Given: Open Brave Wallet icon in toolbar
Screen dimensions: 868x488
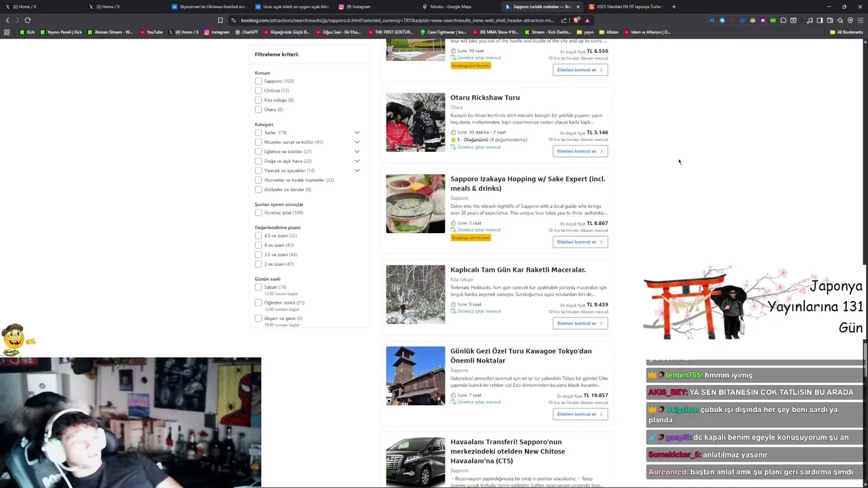Looking at the screenshot, I should (x=830, y=20).
